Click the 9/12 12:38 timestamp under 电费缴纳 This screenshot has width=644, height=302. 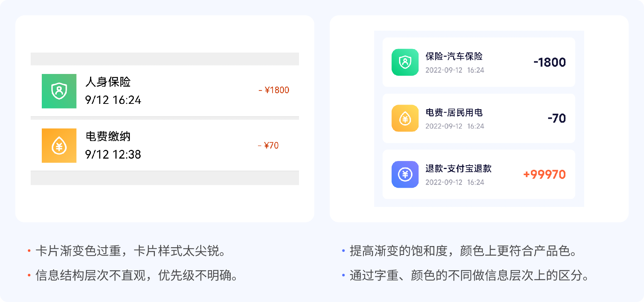click(x=113, y=154)
